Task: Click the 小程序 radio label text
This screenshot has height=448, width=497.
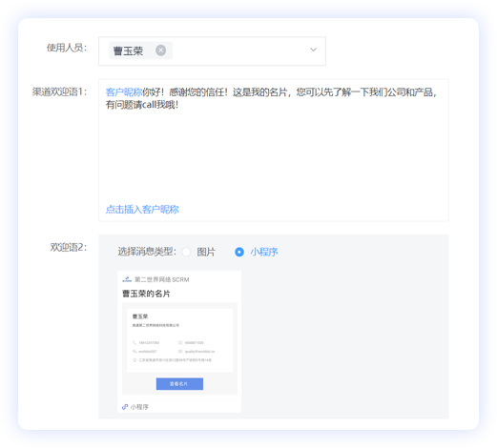Action: (264, 252)
